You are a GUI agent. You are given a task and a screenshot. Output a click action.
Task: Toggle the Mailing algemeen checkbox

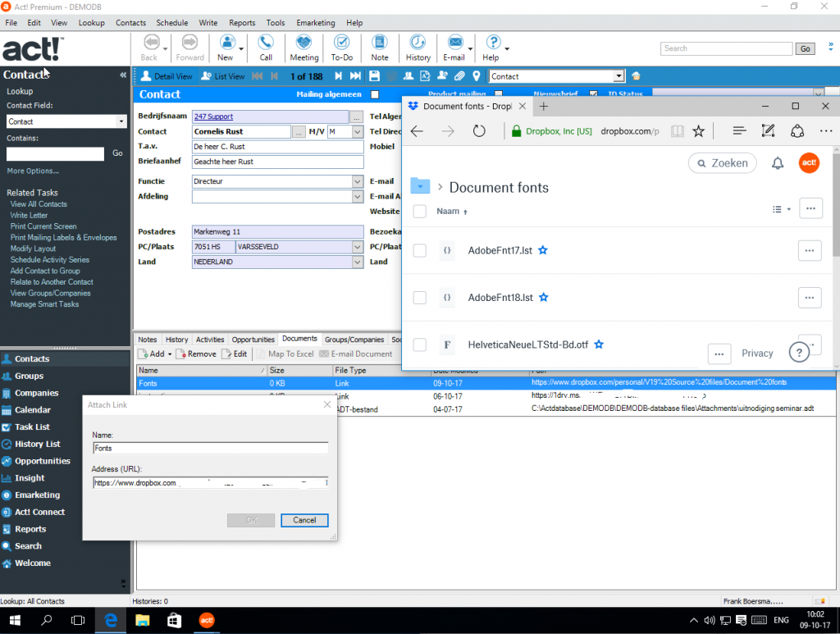click(376, 94)
